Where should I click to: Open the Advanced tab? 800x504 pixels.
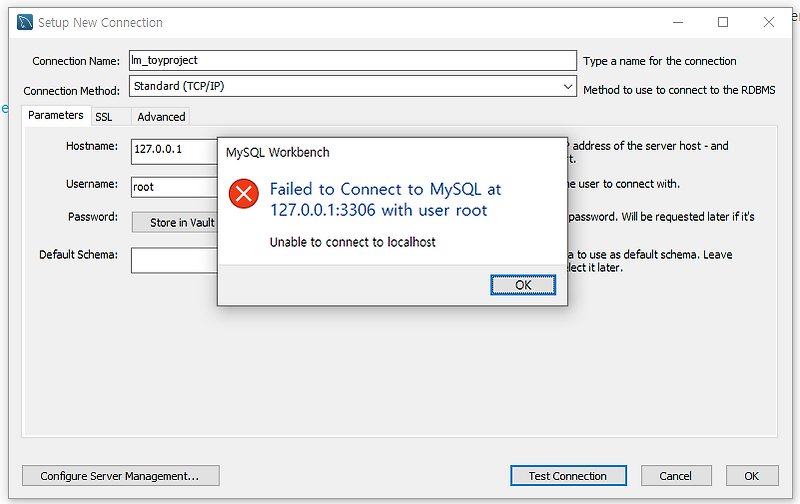[x=161, y=117]
